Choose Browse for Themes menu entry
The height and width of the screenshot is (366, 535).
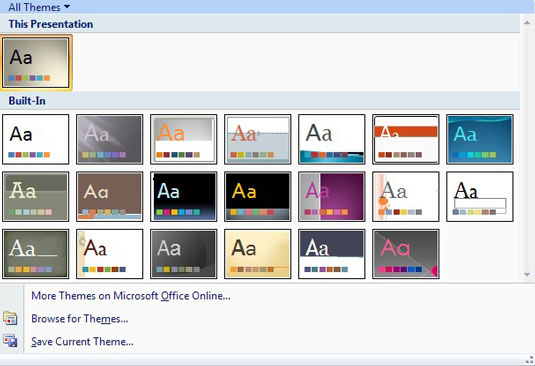(x=80, y=318)
